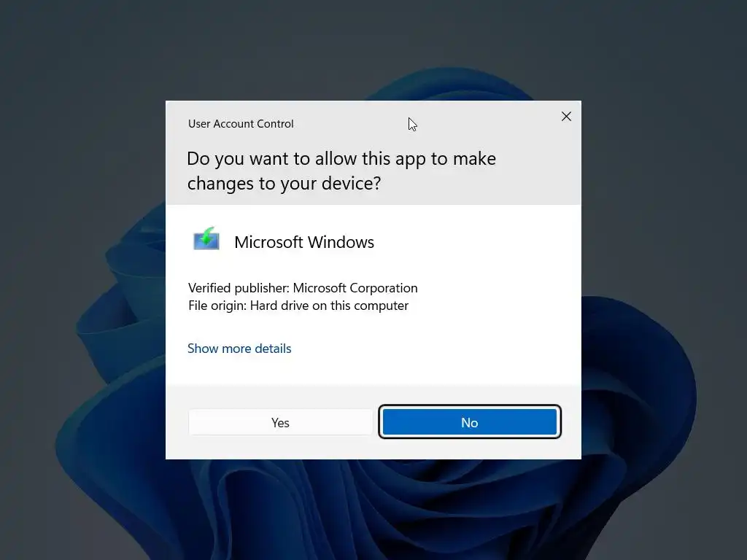Choose No to deny changes

tap(469, 422)
